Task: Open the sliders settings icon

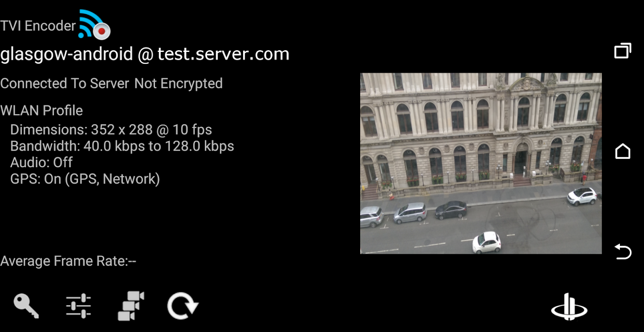Action: point(79,306)
